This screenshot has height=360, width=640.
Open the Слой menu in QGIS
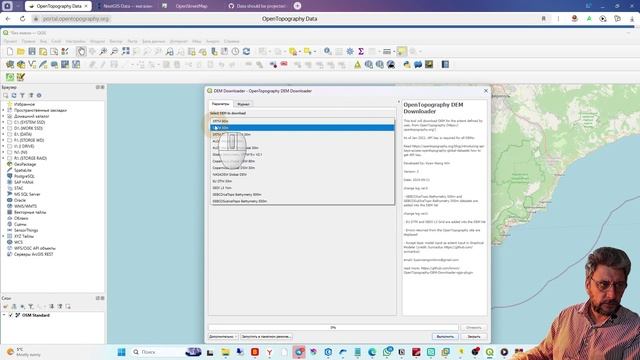[56, 41]
